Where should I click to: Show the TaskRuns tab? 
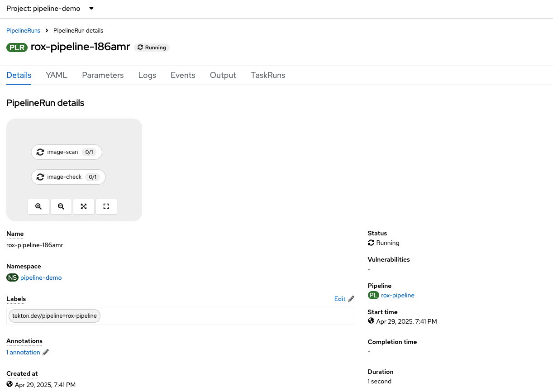pos(268,75)
